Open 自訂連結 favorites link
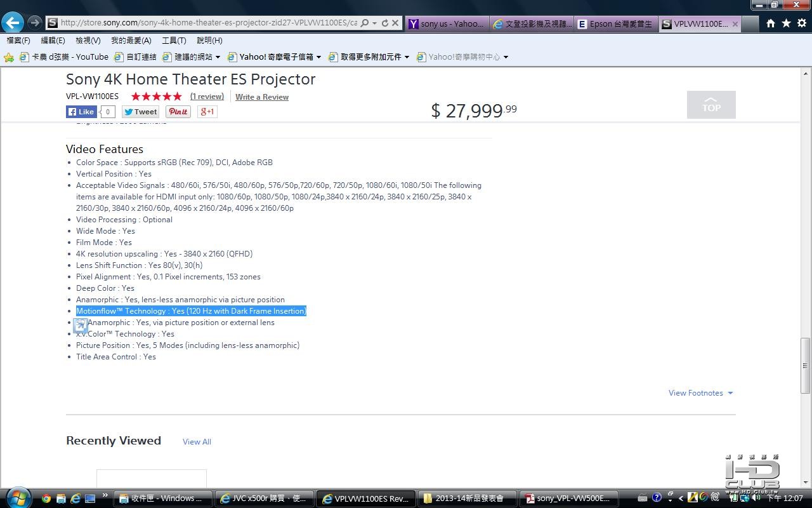The height and width of the screenshot is (508, 812). (135, 57)
